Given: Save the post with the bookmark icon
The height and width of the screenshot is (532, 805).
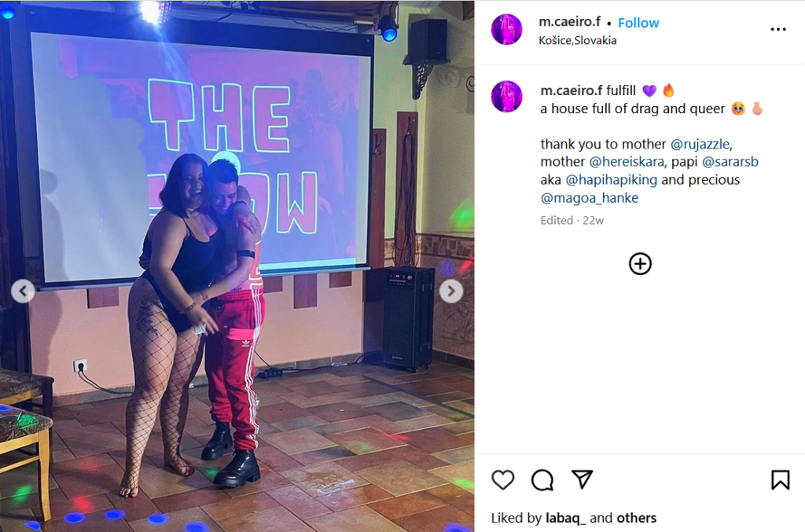Looking at the screenshot, I should coord(780,480).
